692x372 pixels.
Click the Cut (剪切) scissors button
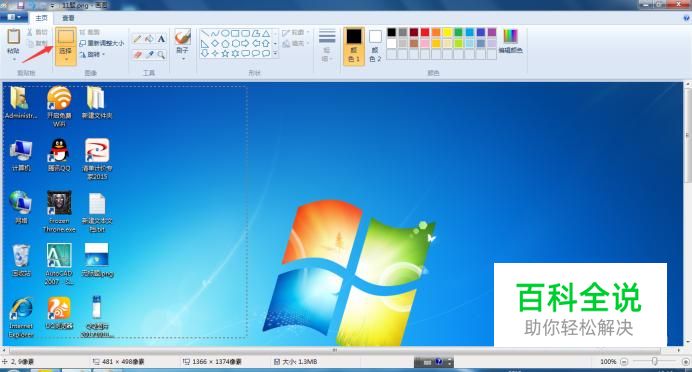coord(37,32)
